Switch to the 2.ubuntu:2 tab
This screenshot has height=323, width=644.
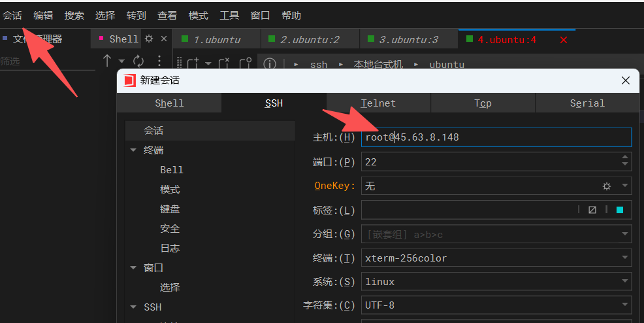pyautogui.click(x=310, y=39)
